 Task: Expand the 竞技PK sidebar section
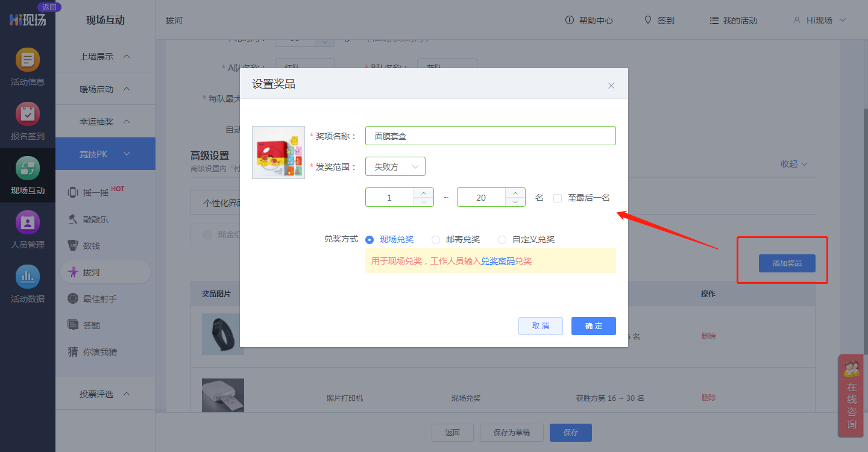105,154
